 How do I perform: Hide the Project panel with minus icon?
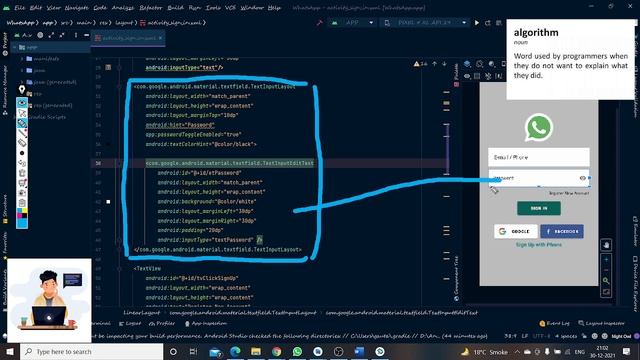[86, 36]
